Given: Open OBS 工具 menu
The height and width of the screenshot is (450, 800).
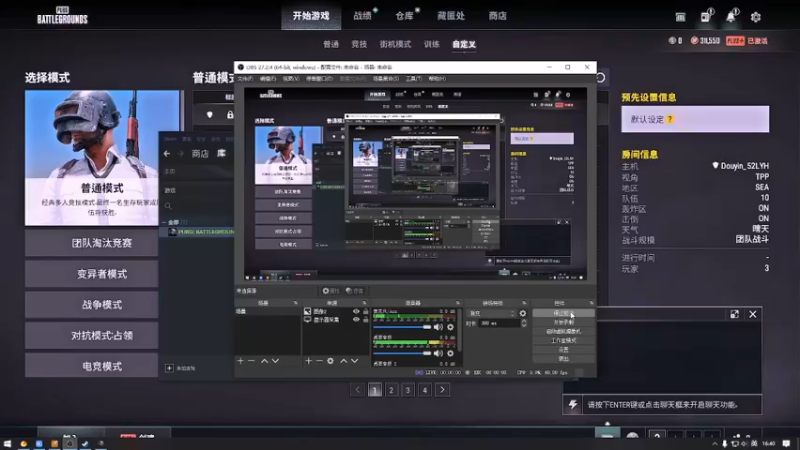Looking at the screenshot, I should point(413,79).
